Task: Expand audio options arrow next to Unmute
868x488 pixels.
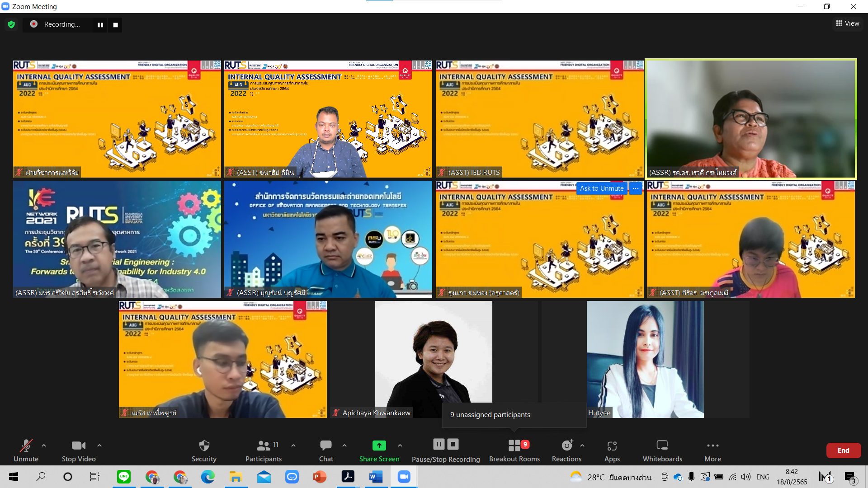Action: point(44,446)
